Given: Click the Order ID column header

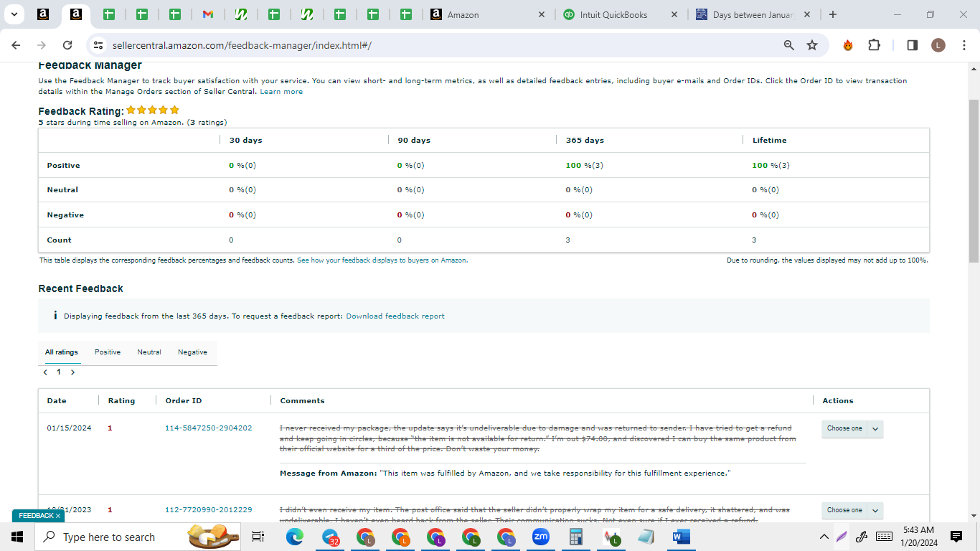Looking at the screenshot, I should 183,400.
